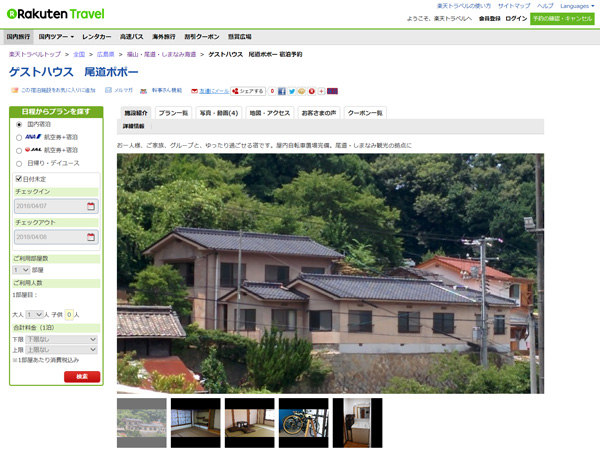Open the Languages dropdown menu
This screenshot has height=455, width=600.
tap(577, 6)
